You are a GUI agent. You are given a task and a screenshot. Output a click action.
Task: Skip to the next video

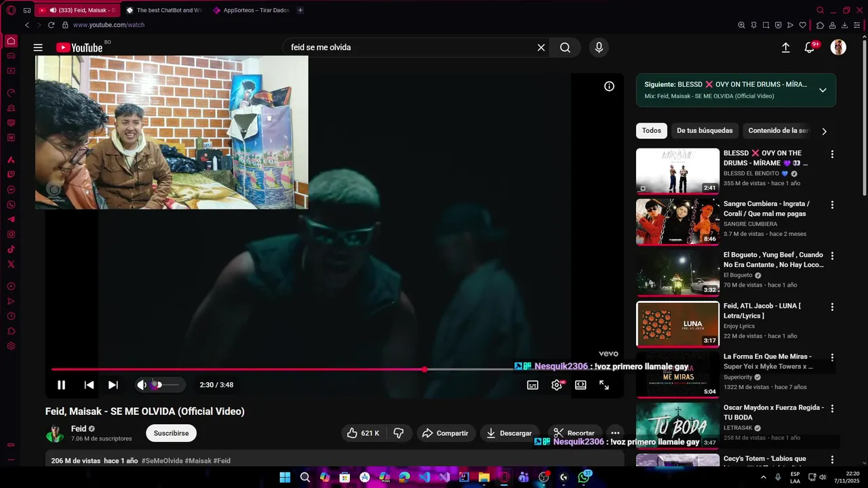point(113,385)
